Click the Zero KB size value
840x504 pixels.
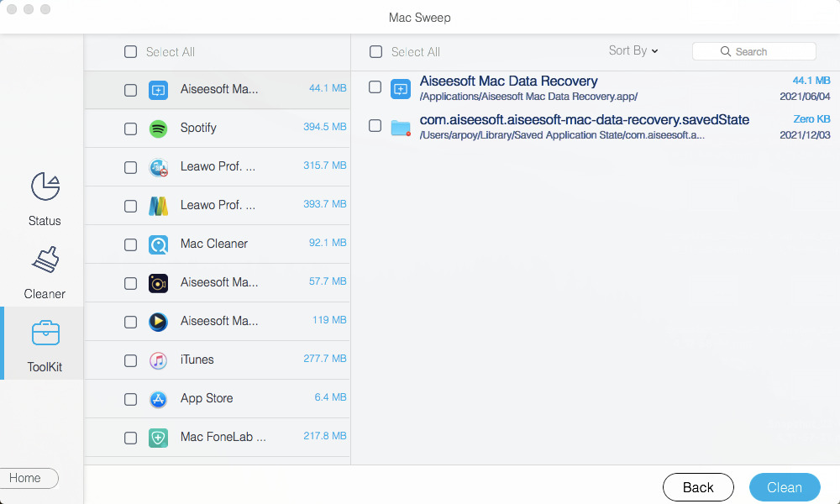click(x=811, y=119)
